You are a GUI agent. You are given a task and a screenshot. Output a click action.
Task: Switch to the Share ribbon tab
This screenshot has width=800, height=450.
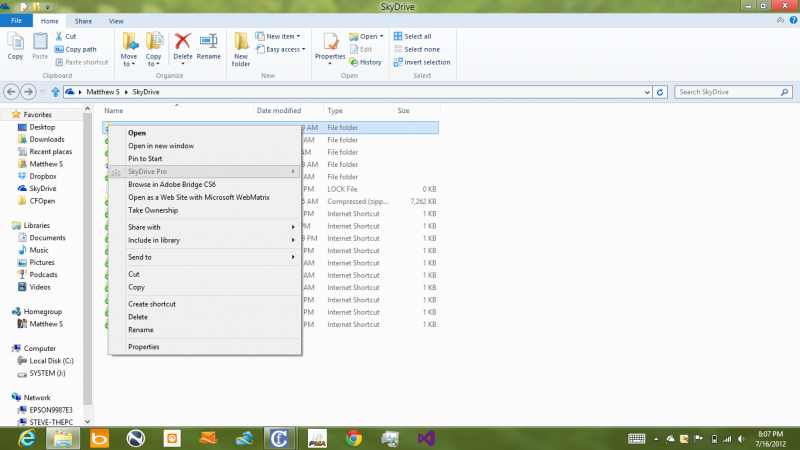pyautogui.click(x=83, y=21)
